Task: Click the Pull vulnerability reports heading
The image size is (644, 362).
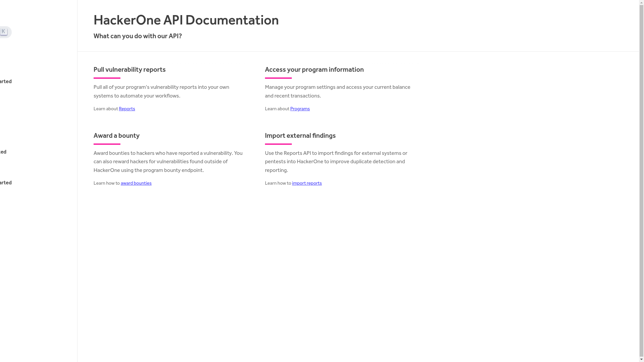Action: tap(129, 70)
